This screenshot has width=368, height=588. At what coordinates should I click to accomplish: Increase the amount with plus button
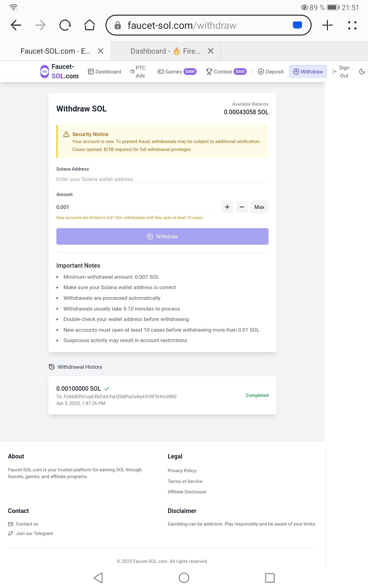tap(227, 207)
